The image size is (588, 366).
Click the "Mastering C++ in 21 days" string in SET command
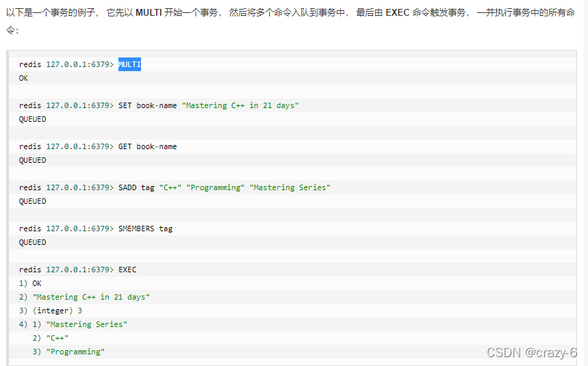pyautogui.click(x=240, y=105)
